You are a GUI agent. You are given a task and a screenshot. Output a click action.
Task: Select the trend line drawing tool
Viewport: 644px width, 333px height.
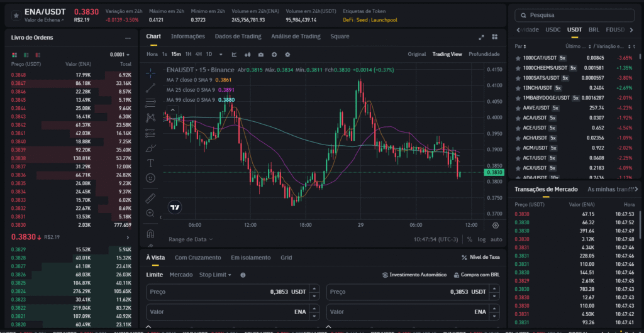150,88
